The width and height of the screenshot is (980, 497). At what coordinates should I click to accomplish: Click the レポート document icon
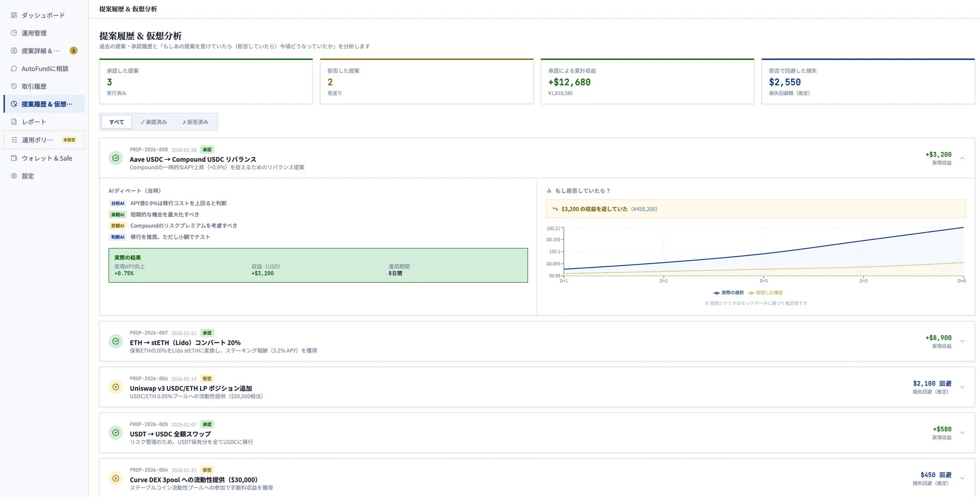pyautogui.click(x=14, y=122)
